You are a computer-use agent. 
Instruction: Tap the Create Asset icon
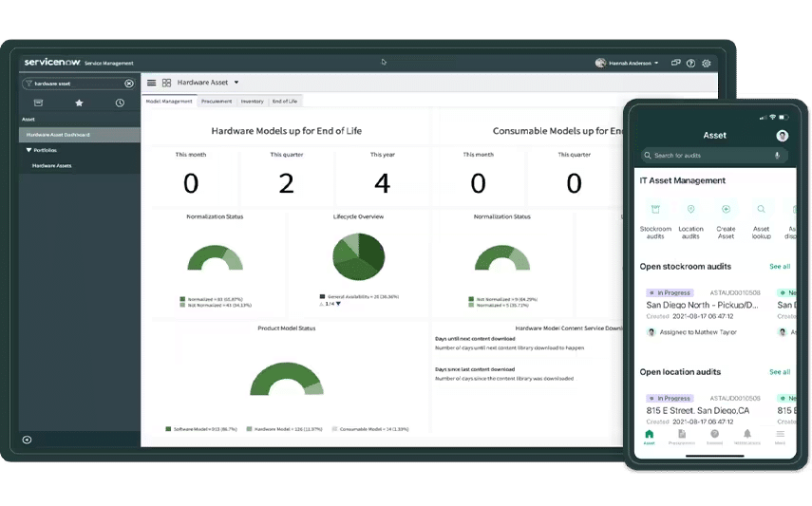pyautogui.click(x=726, y=209)
